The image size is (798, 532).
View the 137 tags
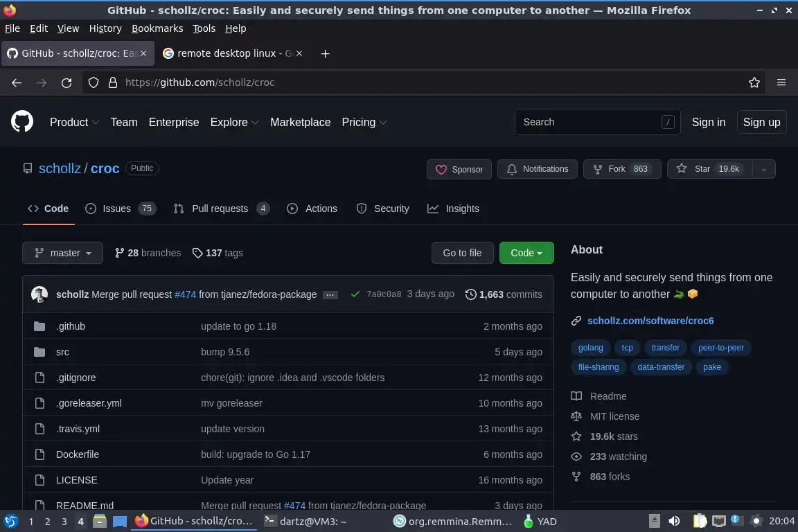pos(218,253)
